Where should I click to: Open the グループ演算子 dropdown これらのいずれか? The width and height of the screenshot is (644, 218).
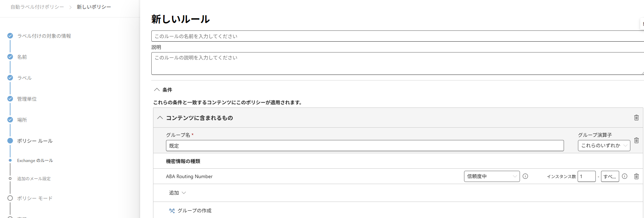pos(604,146)
